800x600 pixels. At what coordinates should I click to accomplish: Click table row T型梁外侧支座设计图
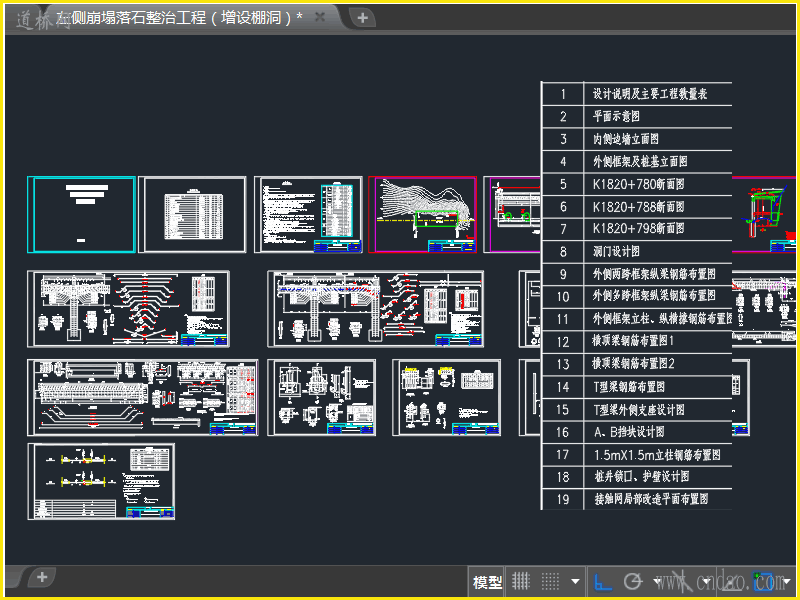(637, 410)
